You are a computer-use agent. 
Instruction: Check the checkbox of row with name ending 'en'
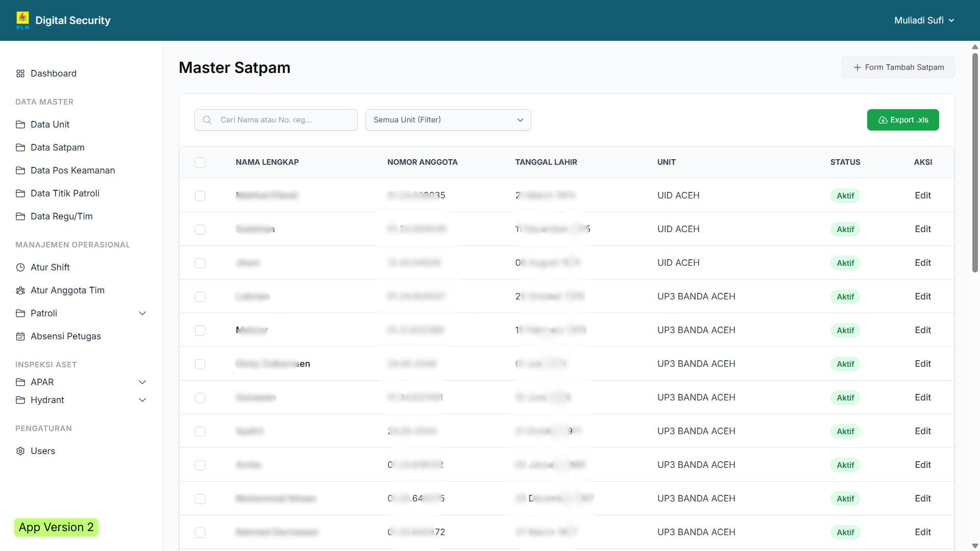200,364
